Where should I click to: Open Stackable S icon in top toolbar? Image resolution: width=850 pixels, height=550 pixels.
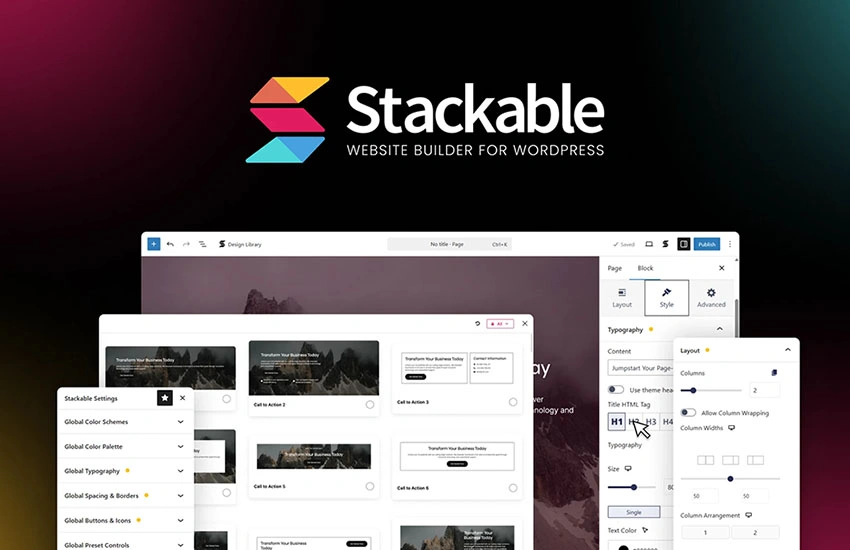tap(666, 244)
